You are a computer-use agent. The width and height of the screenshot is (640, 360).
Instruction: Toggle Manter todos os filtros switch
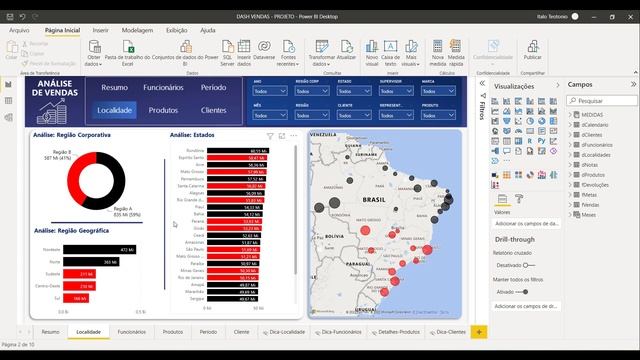522,292
